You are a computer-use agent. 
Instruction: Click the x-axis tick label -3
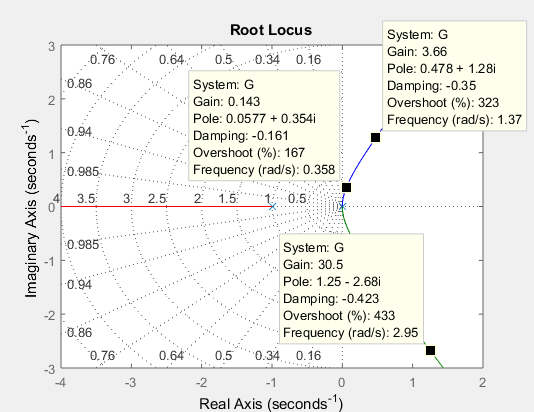coord(130,383)
